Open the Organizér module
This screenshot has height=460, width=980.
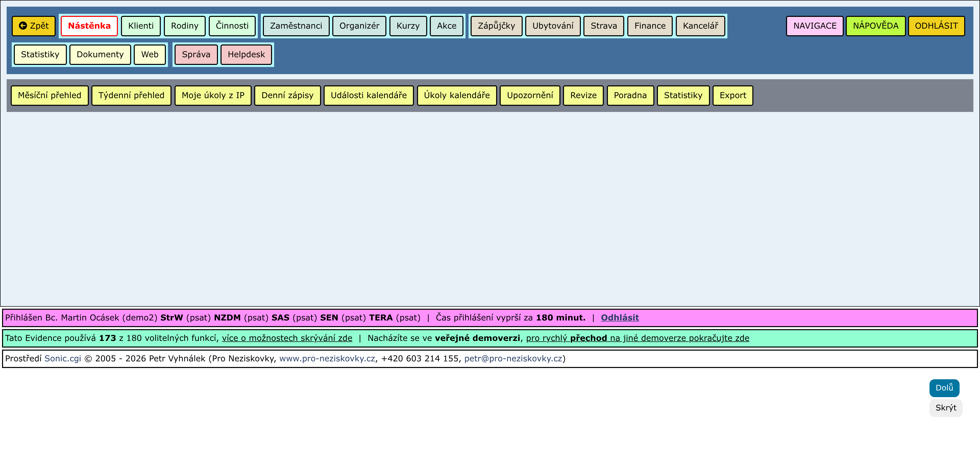point(359,26)
